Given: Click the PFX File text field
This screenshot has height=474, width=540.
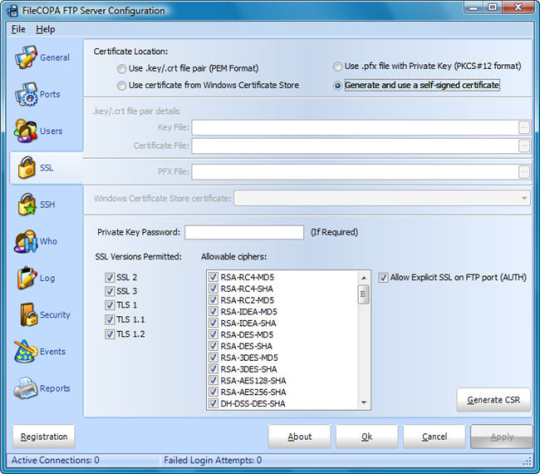Looking at the screenshot, I should (x=355, y=172).
